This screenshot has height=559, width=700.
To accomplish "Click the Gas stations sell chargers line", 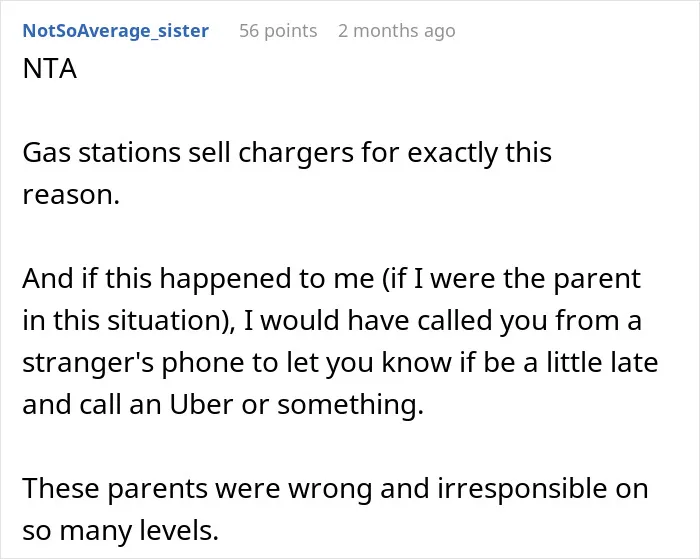I will [287, 153].
